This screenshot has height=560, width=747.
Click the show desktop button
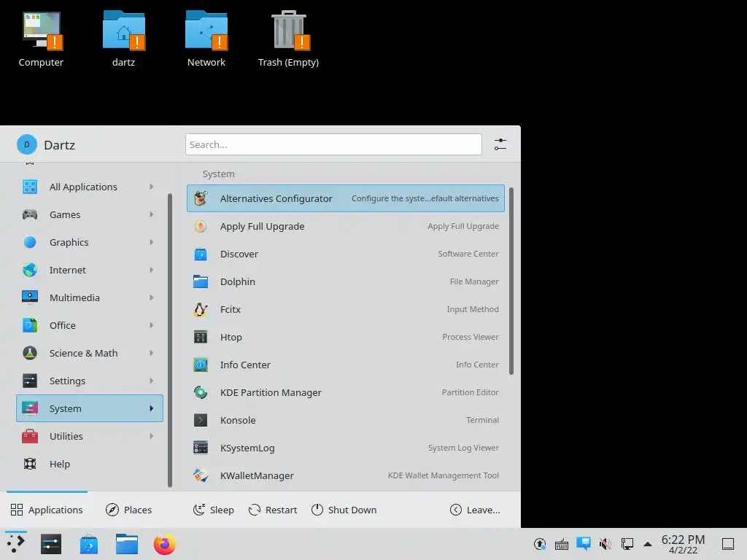click(728, 544)
